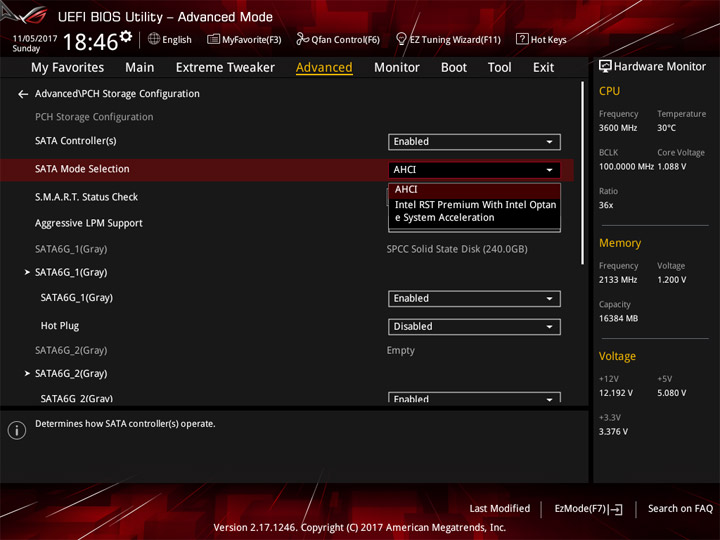Click memory capacity 16384 MB value
Viewport: 720px width, 540px height.
618,319
